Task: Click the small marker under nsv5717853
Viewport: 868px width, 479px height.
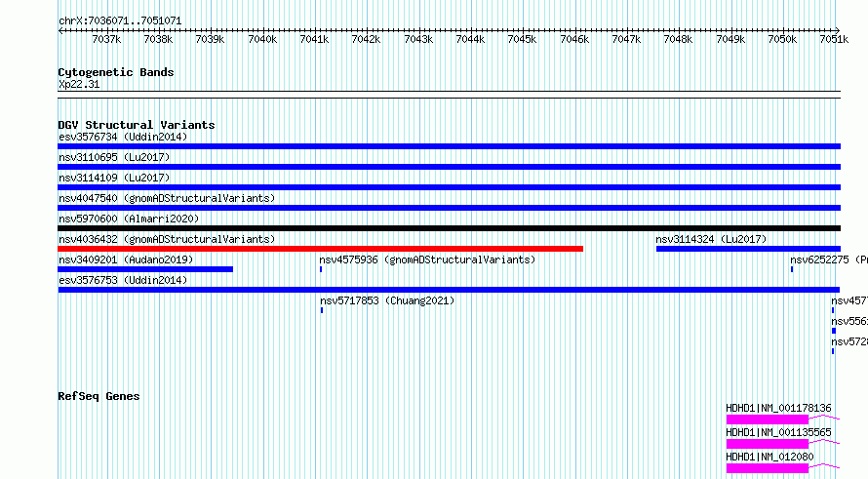Action: 322,310
